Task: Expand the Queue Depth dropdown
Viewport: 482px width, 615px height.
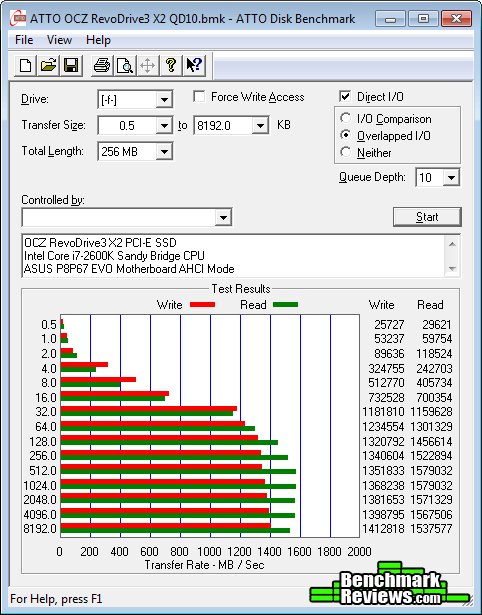Action: 451,178
